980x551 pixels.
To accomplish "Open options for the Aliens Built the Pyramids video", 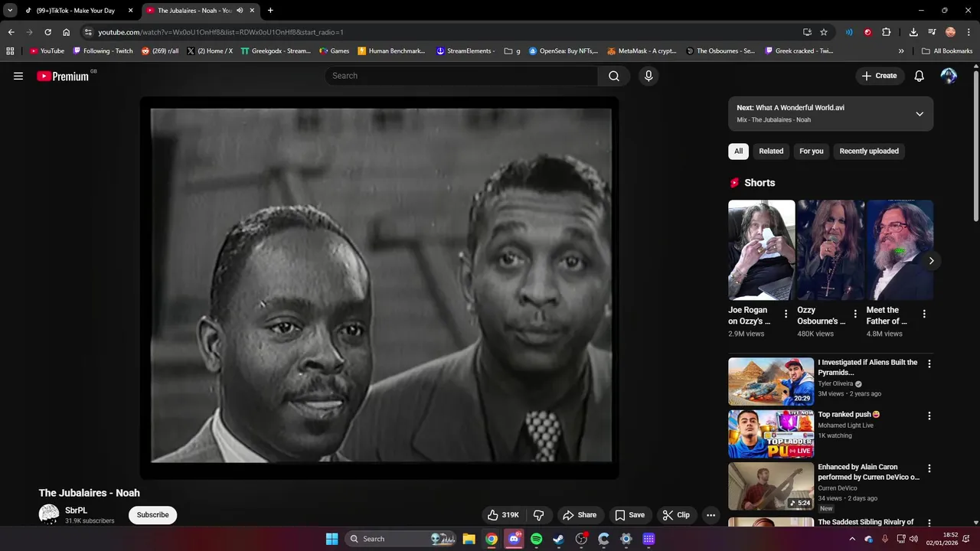I will (929, 364).
